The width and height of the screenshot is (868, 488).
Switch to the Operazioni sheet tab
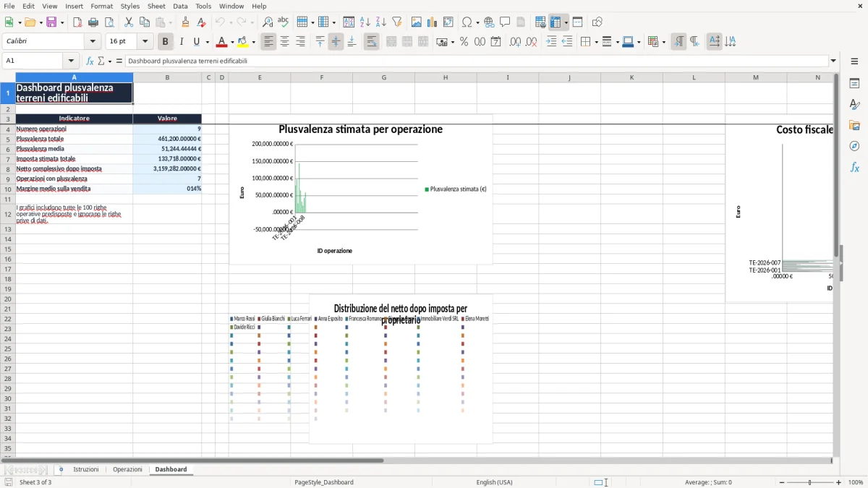tap(127, 469)
